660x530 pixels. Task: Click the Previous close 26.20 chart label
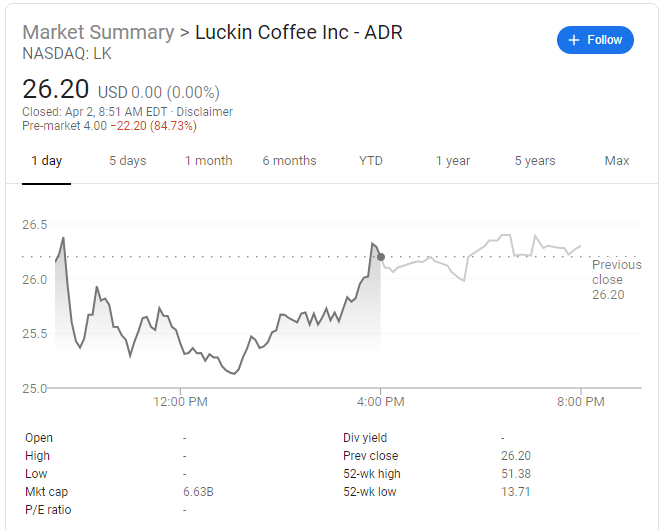[x=617, y=280]
